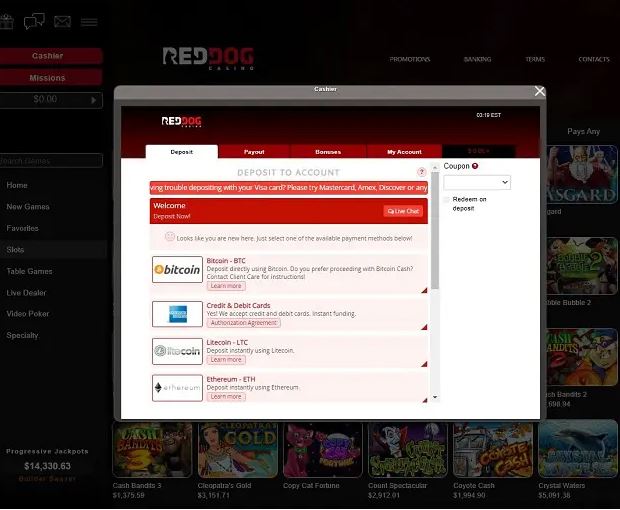Start a Live Chat
The width and height of the screenshot is (620, 510).
coord(403,211)
